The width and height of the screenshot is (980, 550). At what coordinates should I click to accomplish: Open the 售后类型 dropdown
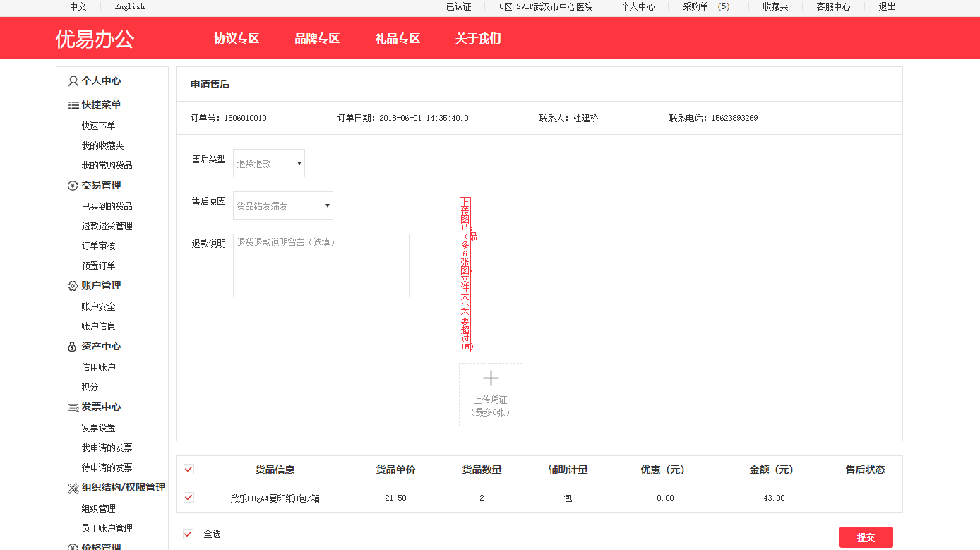point(269,163)
